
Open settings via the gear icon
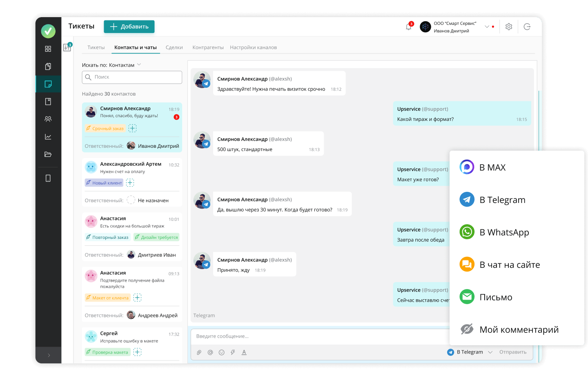pyautogui.click(x=508, y=27)
